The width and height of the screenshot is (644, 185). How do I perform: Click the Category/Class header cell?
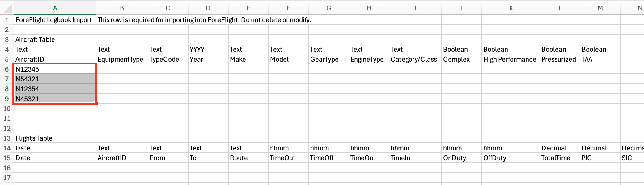[x=415, y=60]
